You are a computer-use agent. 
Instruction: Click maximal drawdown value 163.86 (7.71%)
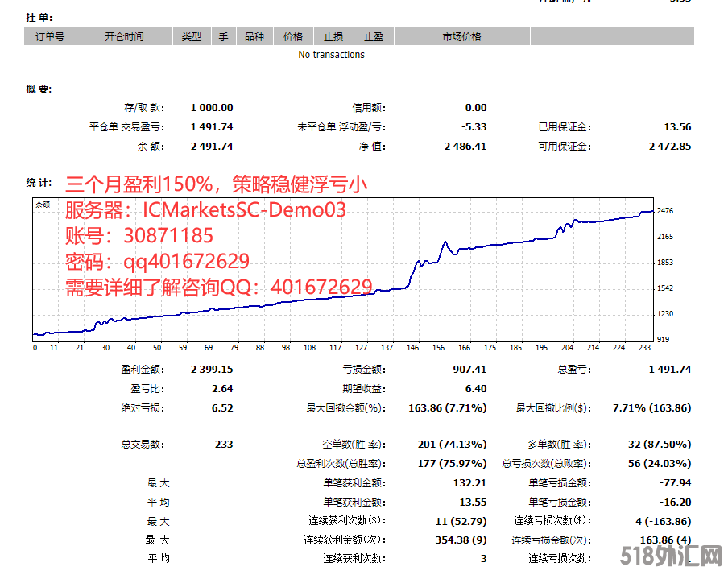(448, 408)
